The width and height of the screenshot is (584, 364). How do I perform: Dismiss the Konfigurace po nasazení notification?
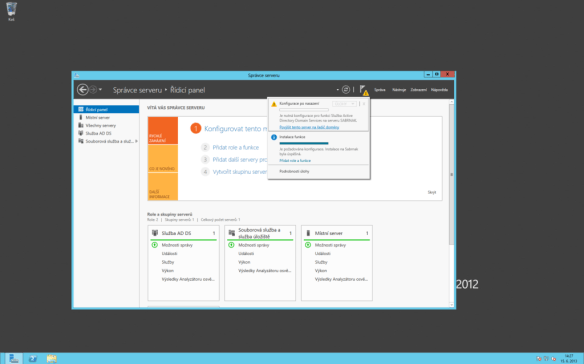(364, 104)
